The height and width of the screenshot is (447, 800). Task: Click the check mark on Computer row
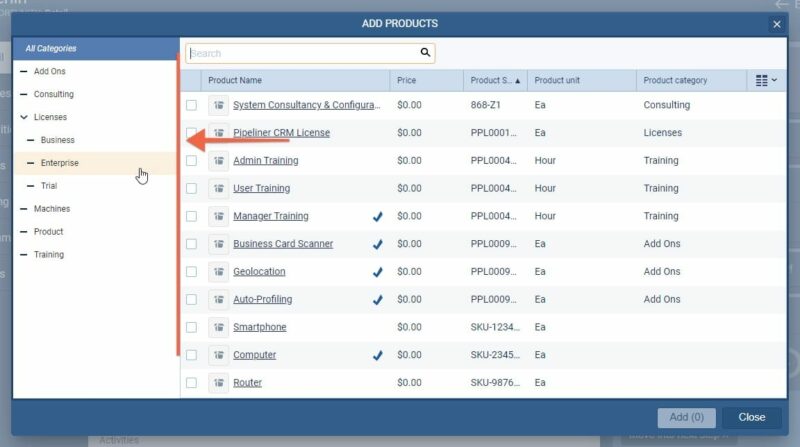[x=378, y=355]
